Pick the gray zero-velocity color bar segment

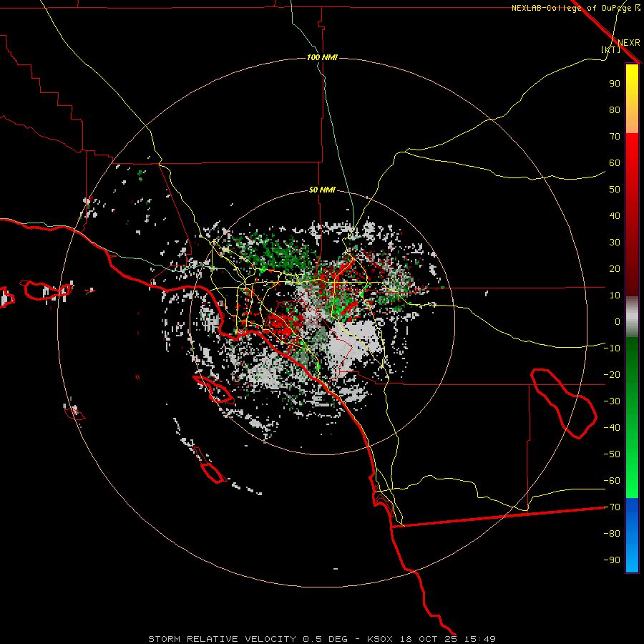click(632, 317)
